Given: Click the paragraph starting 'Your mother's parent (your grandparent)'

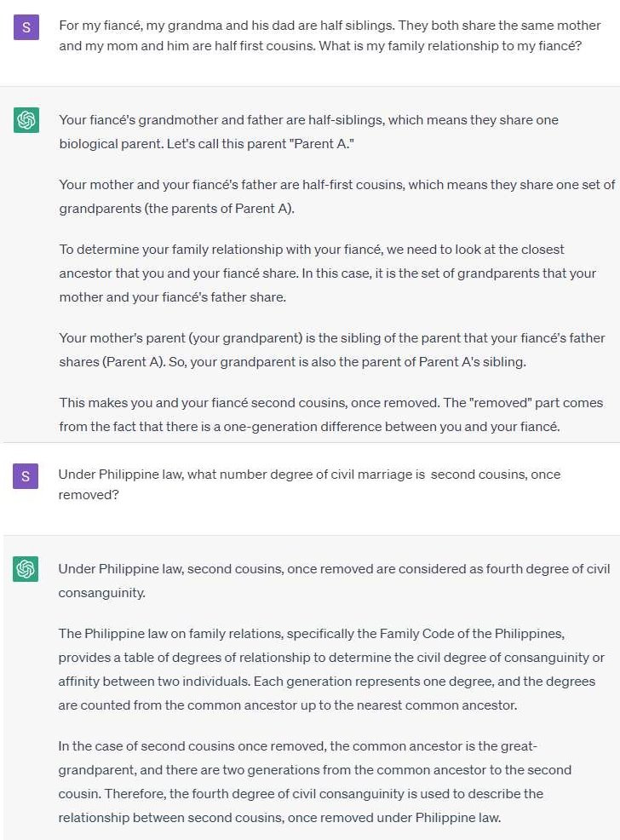Looking at the screenshot, I should [332, 350].
